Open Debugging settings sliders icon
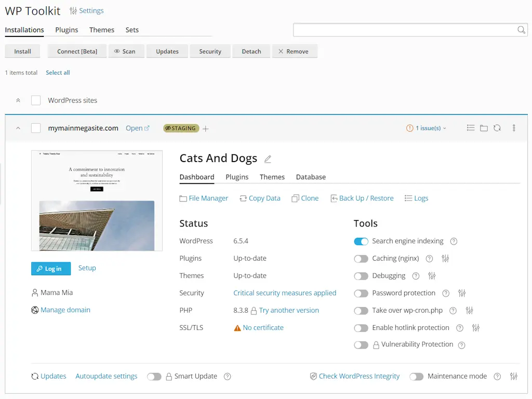532x399 pixels. pyautogui.click(x=432, y=276)
